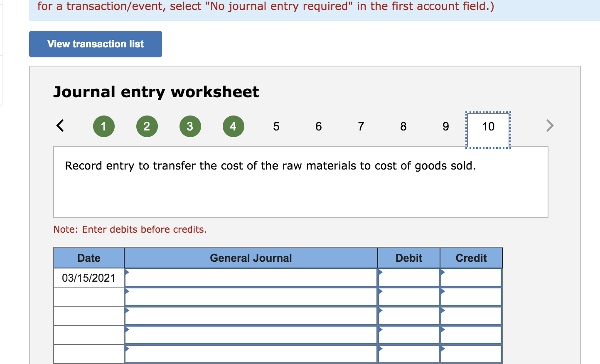Switch to journal entry 8
Viewport: 600px width, 364px height.
403,126
